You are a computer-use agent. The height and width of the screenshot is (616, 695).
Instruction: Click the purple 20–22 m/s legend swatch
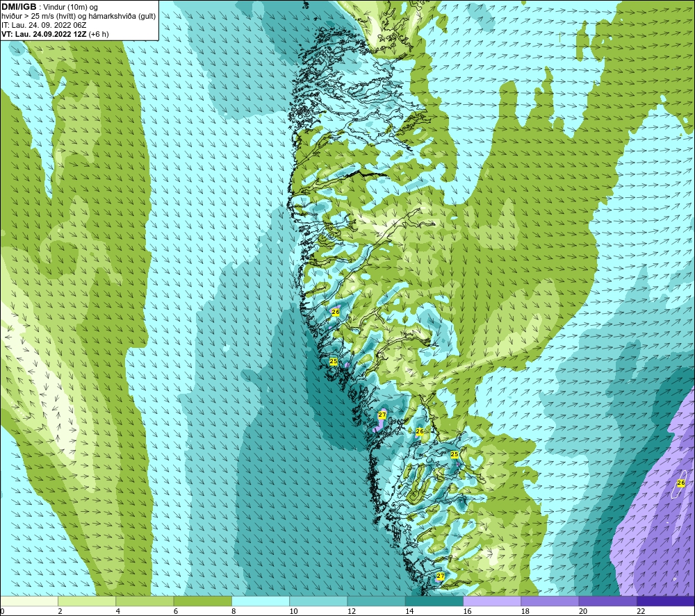(608, 601)
